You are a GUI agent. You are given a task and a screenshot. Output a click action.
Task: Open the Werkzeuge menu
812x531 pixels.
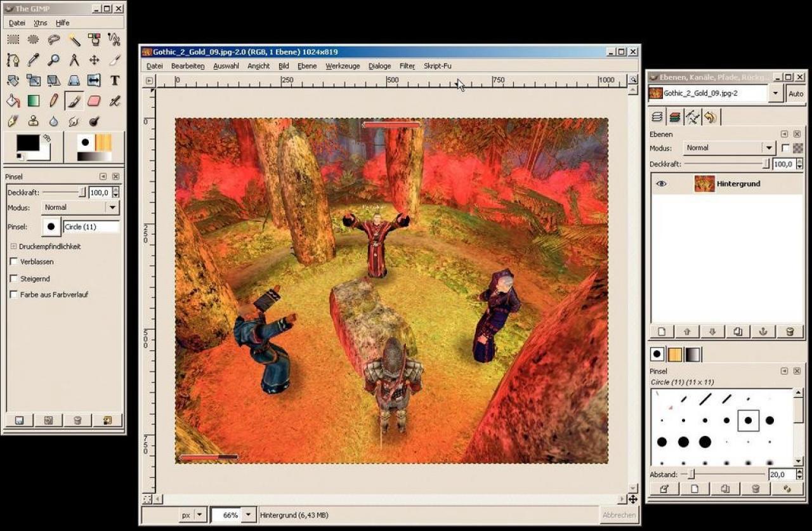pos(343,66)
